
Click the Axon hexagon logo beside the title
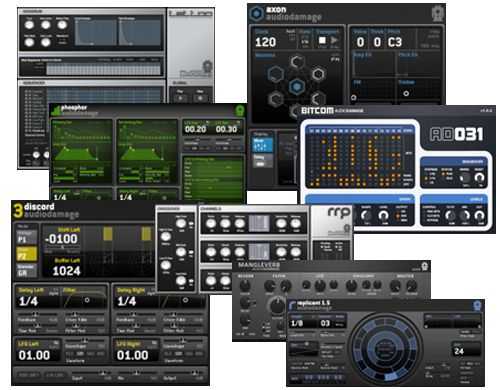(257, 14)
